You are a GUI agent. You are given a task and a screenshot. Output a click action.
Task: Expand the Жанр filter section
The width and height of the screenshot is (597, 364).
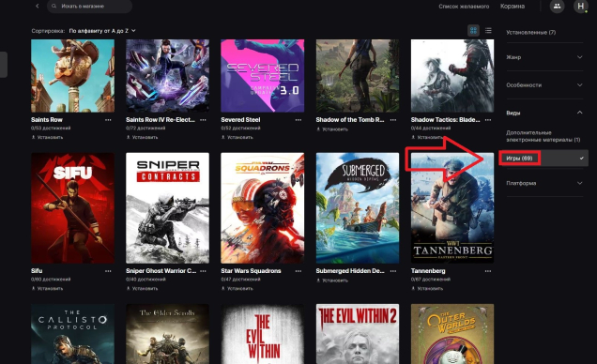pyautogui.click(x=544, y=57)
